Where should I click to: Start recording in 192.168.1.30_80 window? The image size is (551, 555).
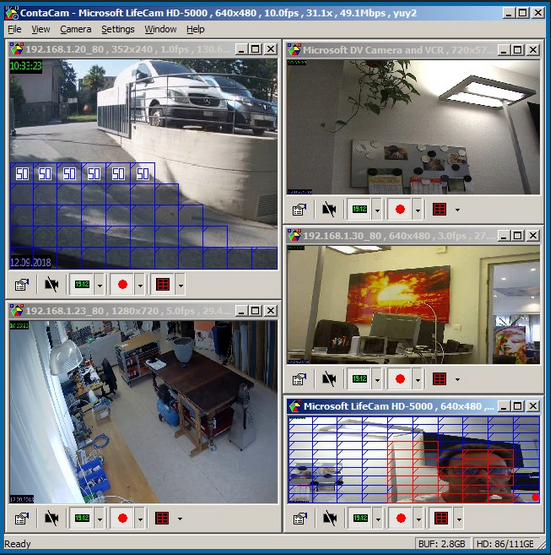400,379
